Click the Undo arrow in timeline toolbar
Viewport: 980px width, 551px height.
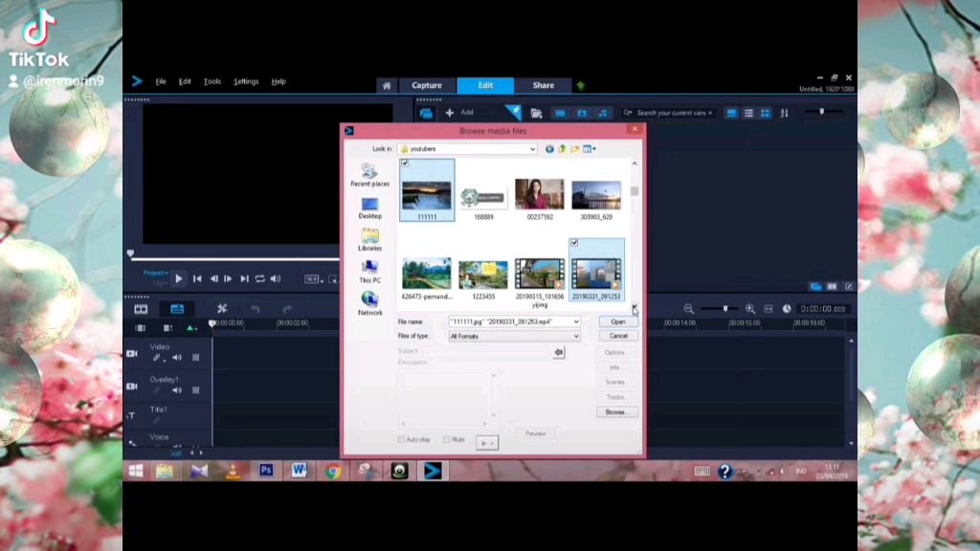(255, 309)
